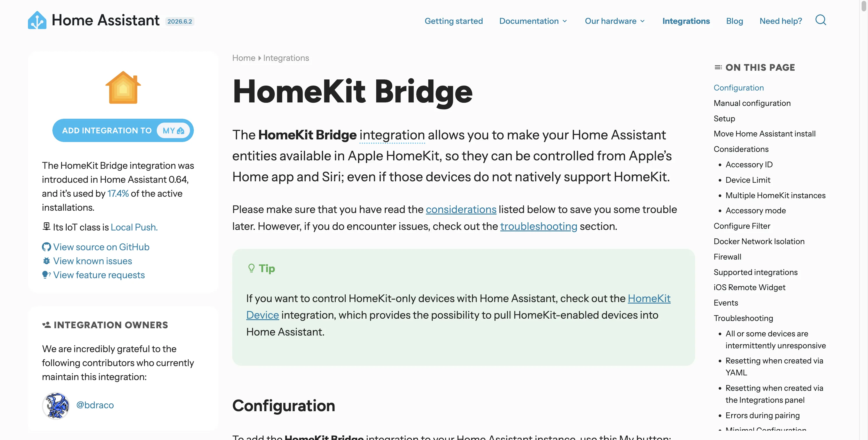Jump to Configure Filter section
Image resolution: width=868 pixels, height=440 pixels.
point(742,226)
